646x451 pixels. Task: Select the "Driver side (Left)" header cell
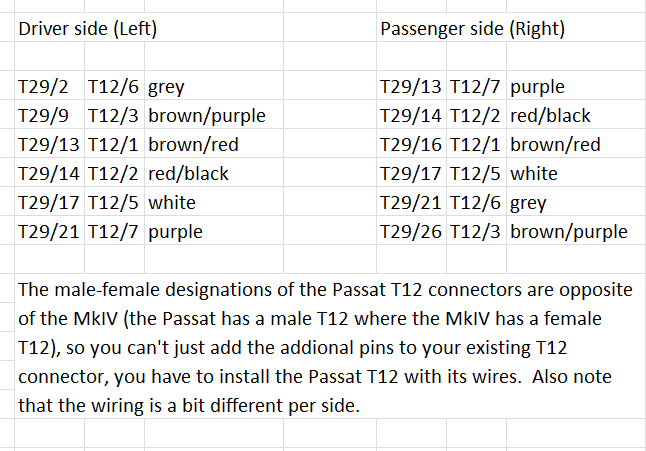pos(86,28)
